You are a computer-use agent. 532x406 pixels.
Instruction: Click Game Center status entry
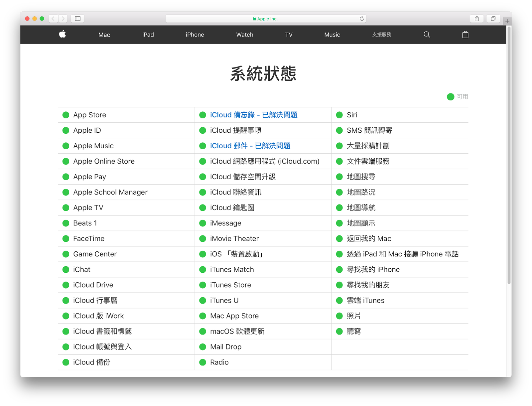[x=95, y=254]
